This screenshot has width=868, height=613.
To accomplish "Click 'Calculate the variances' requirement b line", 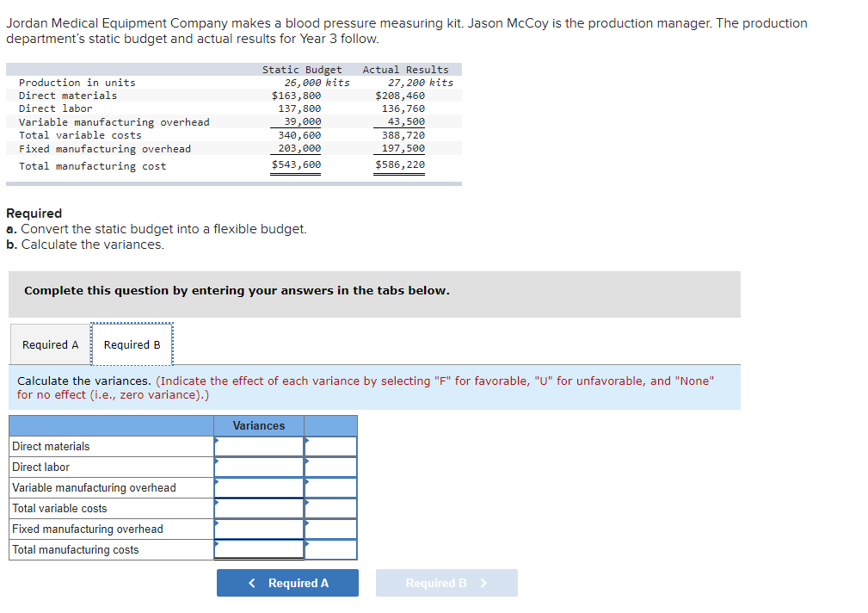I will coord(85,245).
